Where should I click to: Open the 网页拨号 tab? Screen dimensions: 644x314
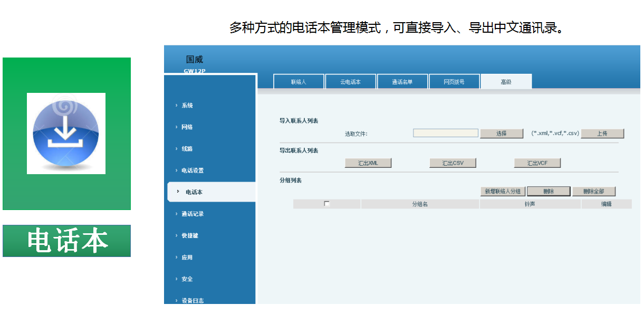(x=454, y=82)
